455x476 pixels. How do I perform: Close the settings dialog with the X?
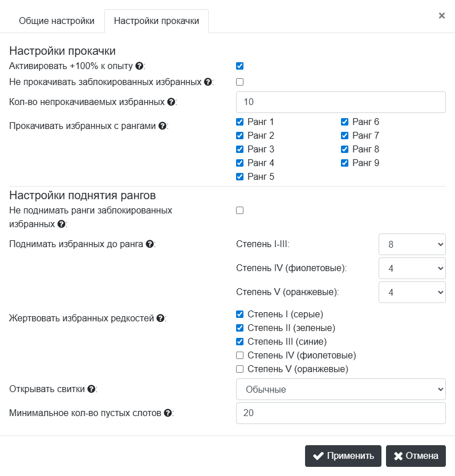click(441, 15)
